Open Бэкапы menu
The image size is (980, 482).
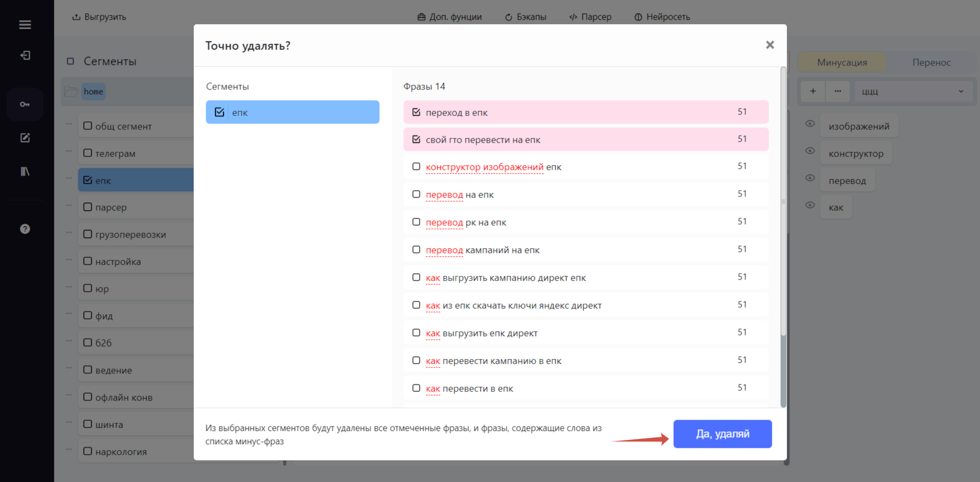526,17
